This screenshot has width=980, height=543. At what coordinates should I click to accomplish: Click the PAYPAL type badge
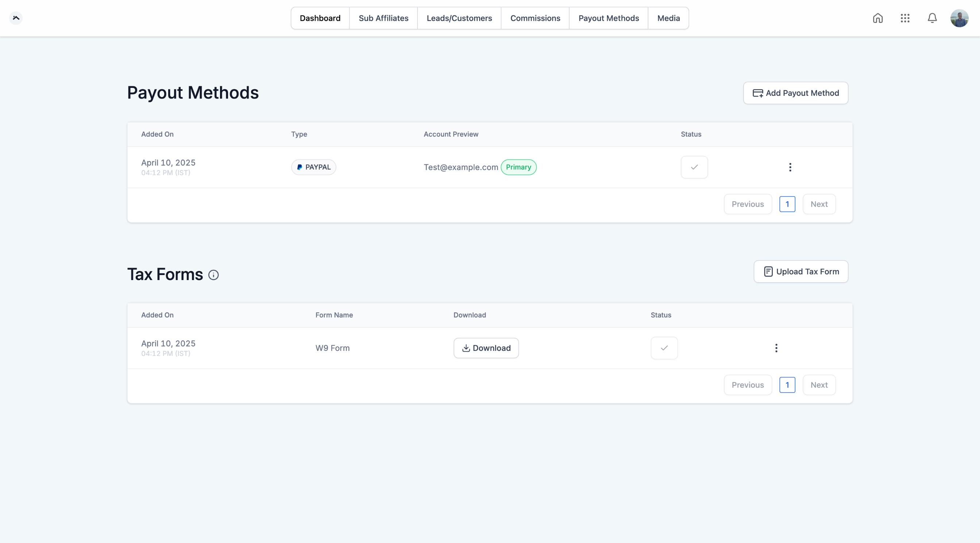pos(313,167)
